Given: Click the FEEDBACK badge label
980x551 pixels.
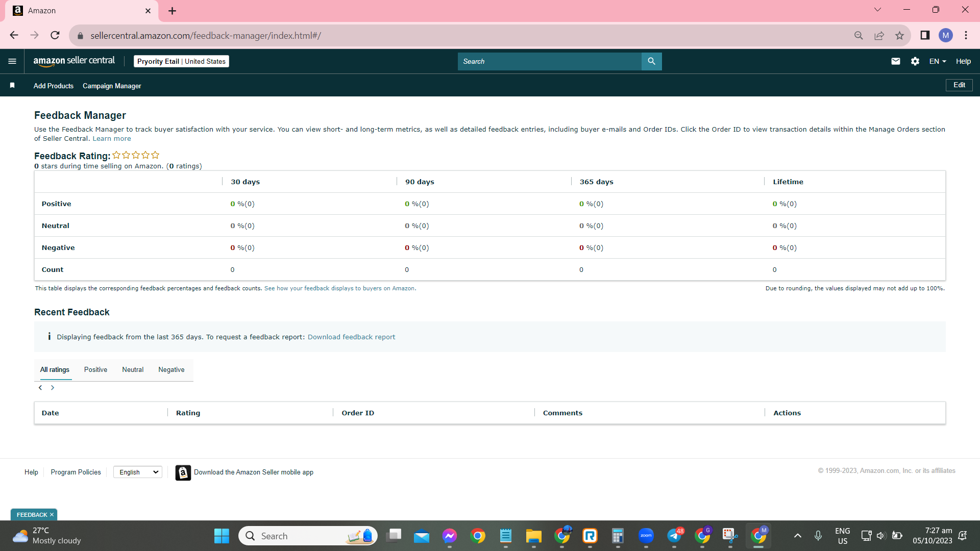Looking at the screenshot, I should pos(32,515).
